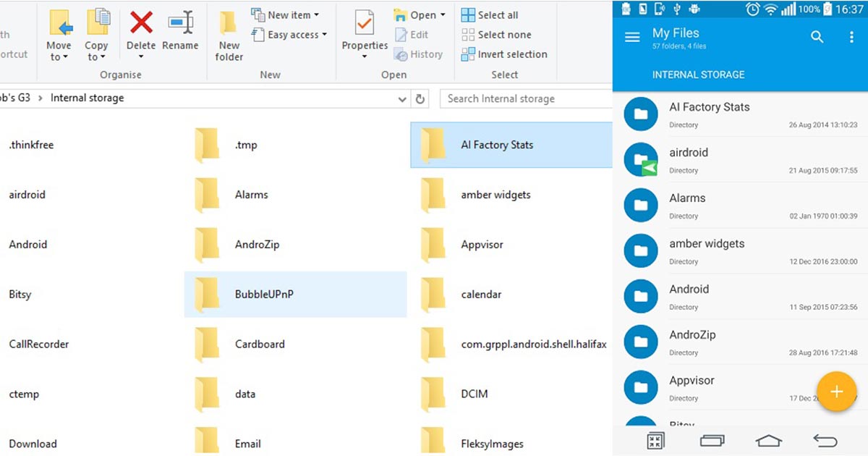868x456 pixels.
Task: Navigate via the Internal storage breadcrumb
Action: click(86, 98)
